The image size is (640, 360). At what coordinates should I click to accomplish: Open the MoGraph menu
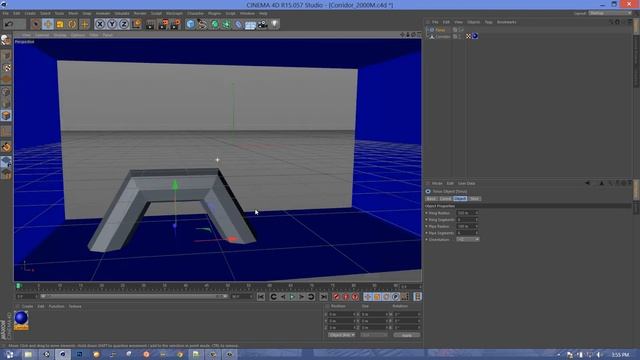tap(174, 13)
